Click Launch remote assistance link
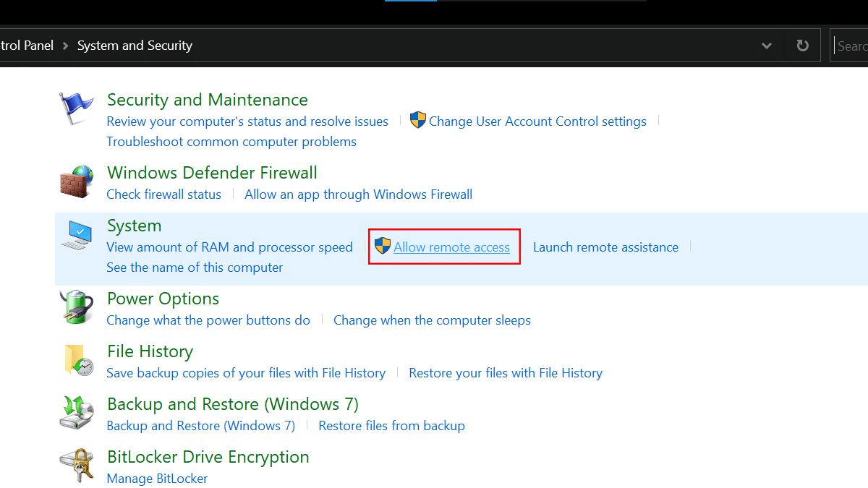Image resolution: width=868 pixels, height=488 pixels. pos(605,247)
